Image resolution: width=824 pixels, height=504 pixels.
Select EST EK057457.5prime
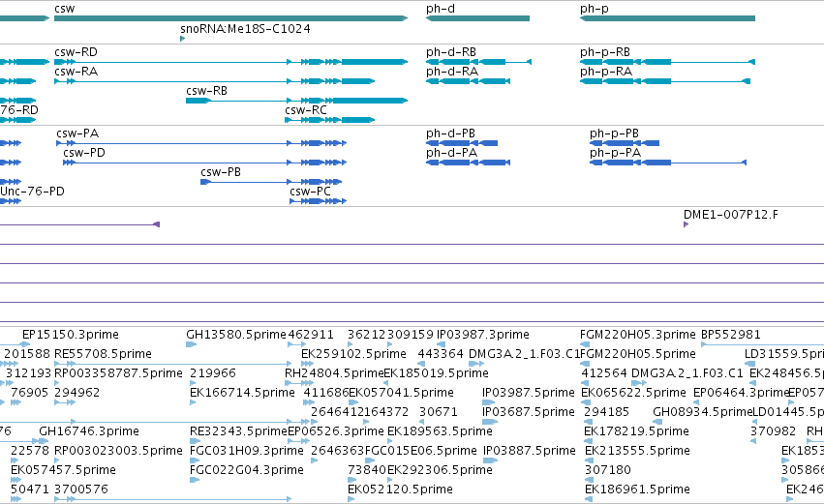63,471
